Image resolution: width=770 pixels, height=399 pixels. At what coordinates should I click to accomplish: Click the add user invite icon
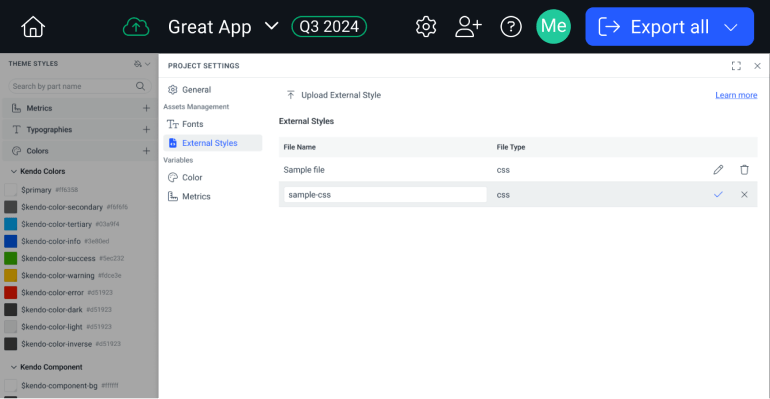click(x=468, y=27)
